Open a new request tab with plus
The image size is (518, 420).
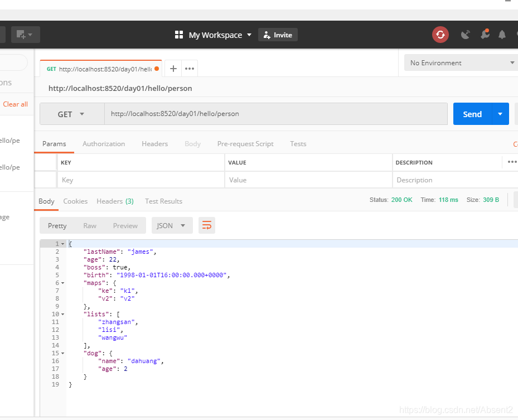coord(173,69)
